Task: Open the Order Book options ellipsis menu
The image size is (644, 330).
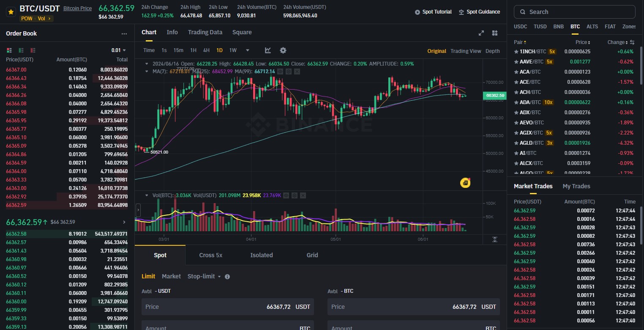Action: (x=124, y=34)
